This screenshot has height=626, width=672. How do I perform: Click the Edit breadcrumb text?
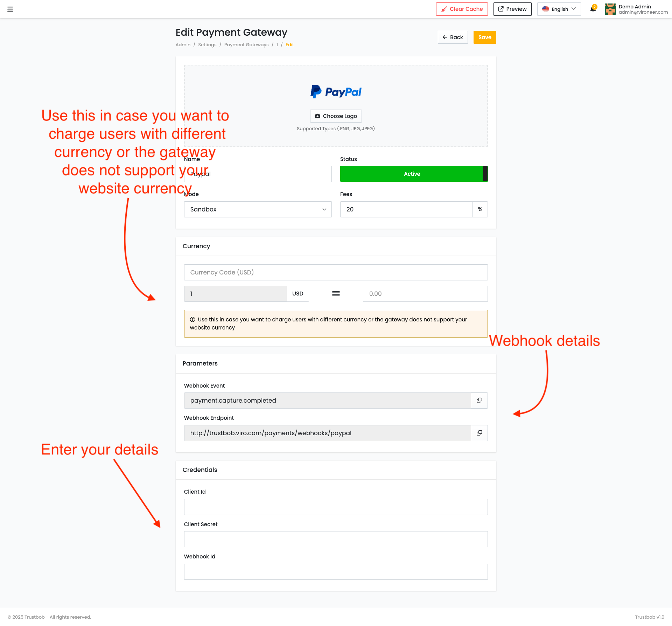pos(289,45)
